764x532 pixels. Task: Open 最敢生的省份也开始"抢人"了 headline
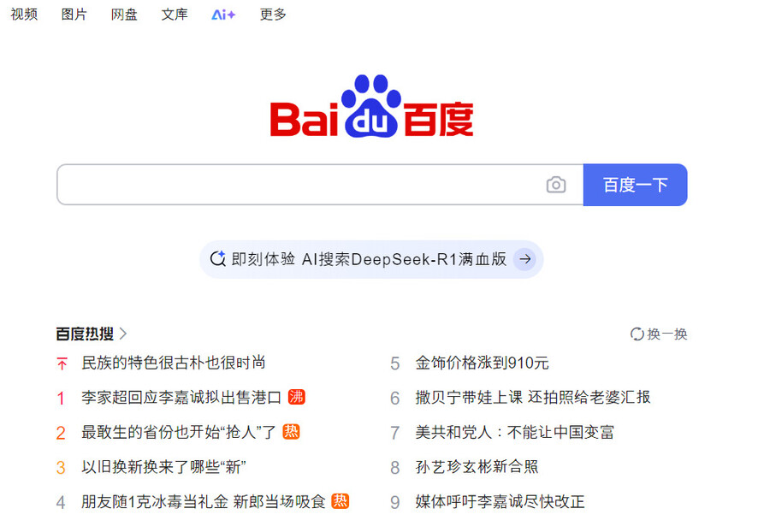pos(178,432)
